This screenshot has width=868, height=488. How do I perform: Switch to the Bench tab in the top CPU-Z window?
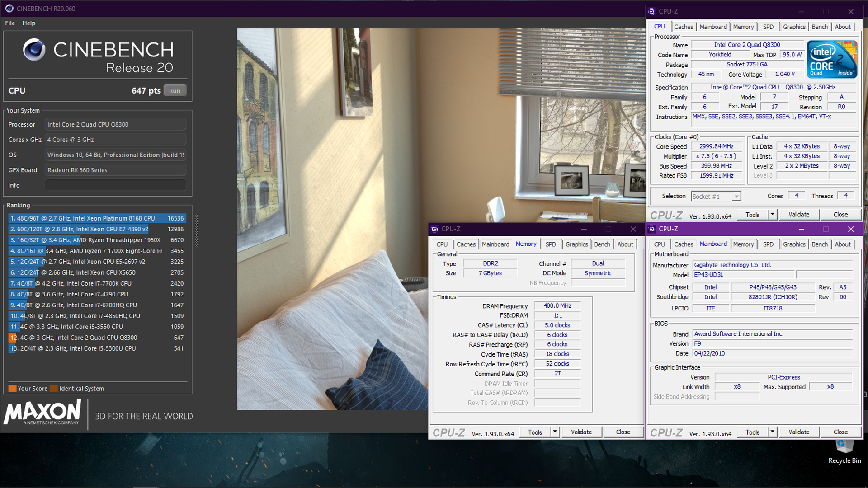[x=819, y=27]
